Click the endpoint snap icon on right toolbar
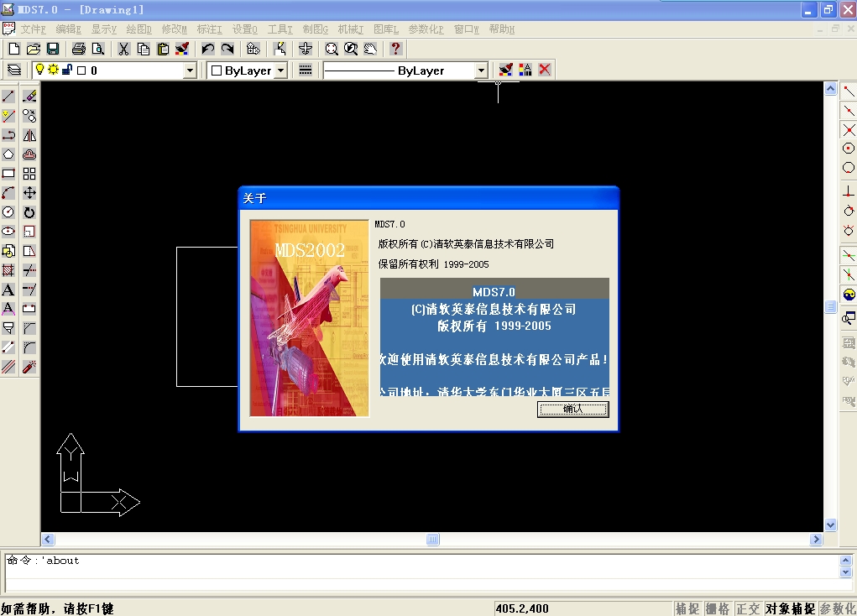 (x=849, y=91)
